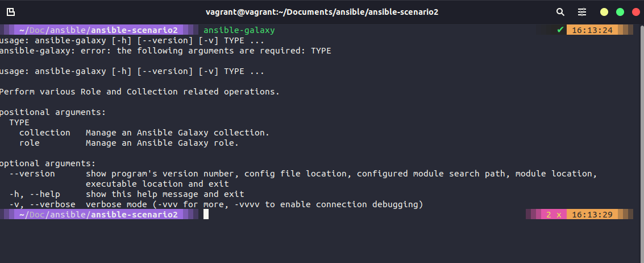
Task: Click the first prompt's ansible-scenario2 path segment
Action: click(135, 30)
